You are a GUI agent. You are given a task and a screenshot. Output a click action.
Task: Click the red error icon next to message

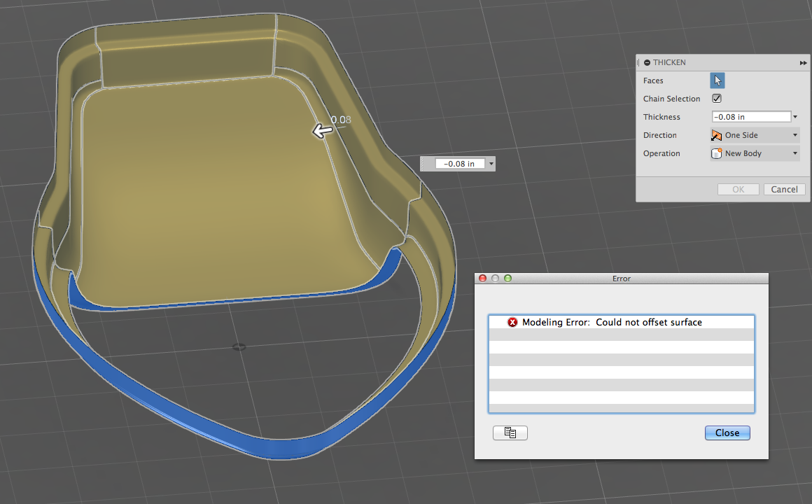512,322
